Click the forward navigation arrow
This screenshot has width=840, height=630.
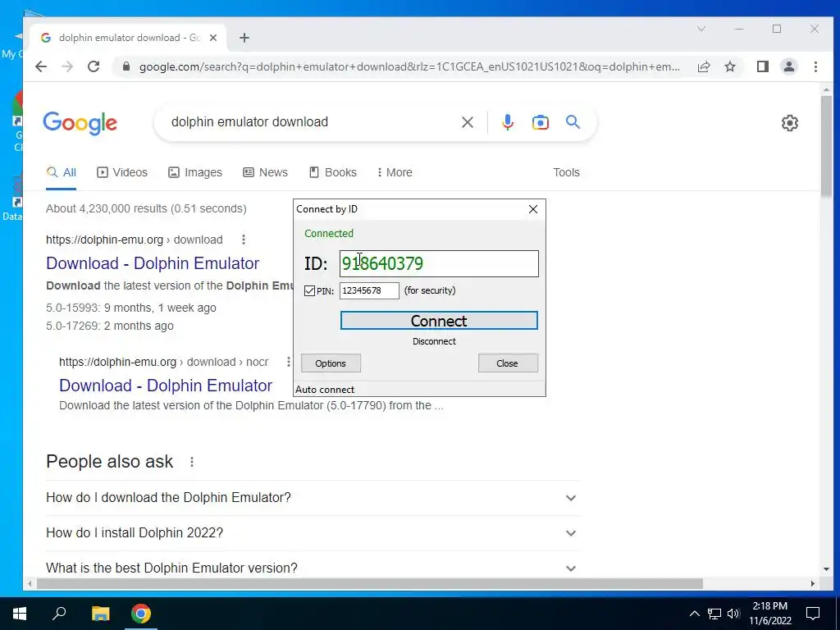pos(67,66)
